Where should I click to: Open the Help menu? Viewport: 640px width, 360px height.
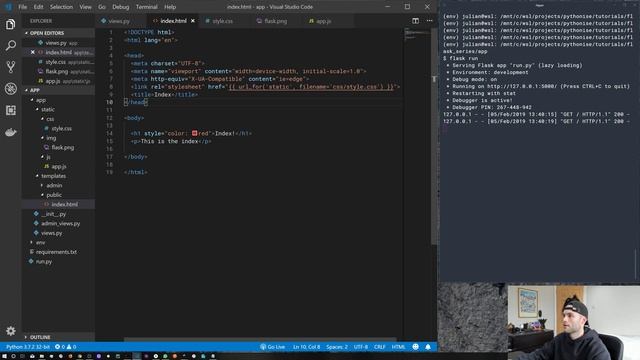pos(170,7)
